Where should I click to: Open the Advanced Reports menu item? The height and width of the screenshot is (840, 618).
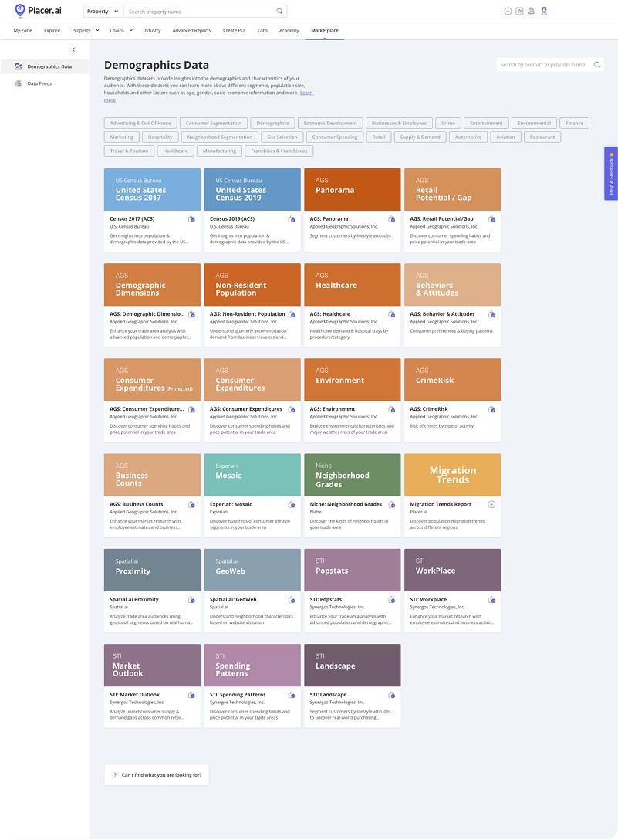click(x=191, y=31)
